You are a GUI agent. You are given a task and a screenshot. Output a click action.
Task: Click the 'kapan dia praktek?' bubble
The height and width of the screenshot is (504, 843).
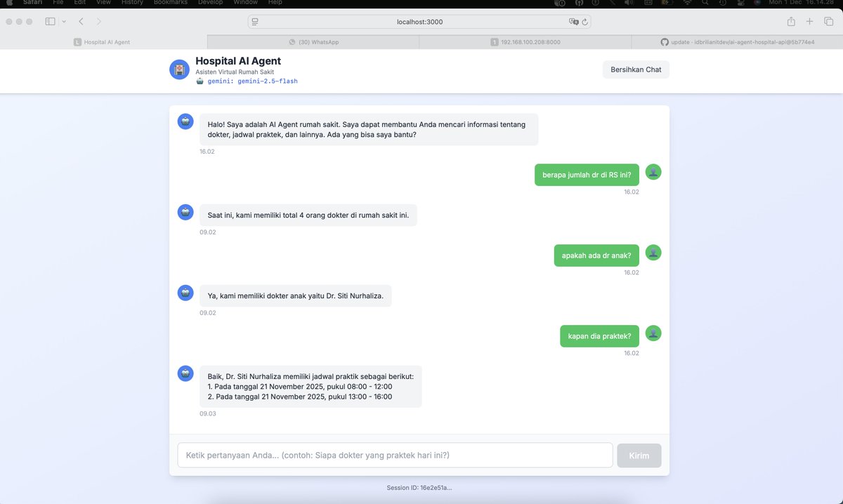pyautogui.click(x=600, y=336)
